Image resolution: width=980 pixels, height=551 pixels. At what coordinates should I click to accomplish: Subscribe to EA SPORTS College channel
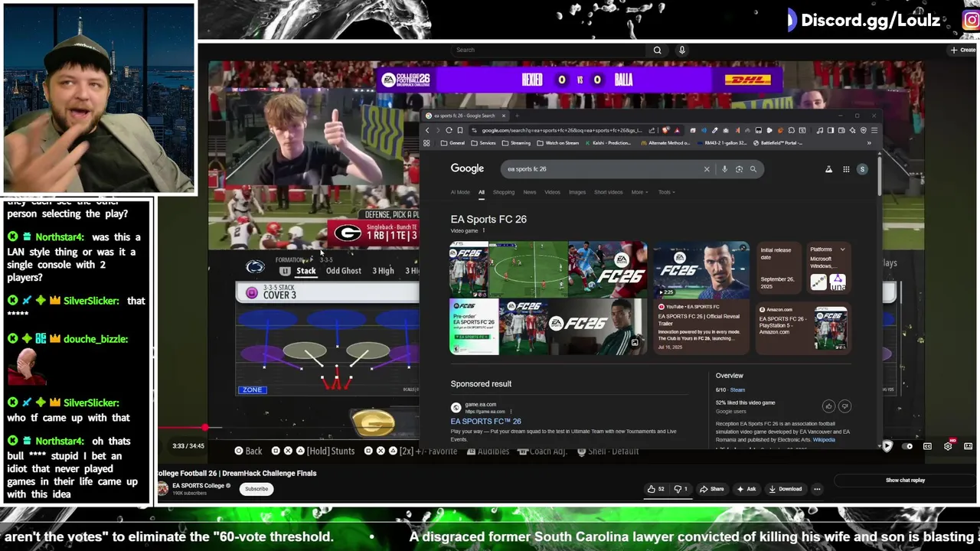tap(256, 489)
